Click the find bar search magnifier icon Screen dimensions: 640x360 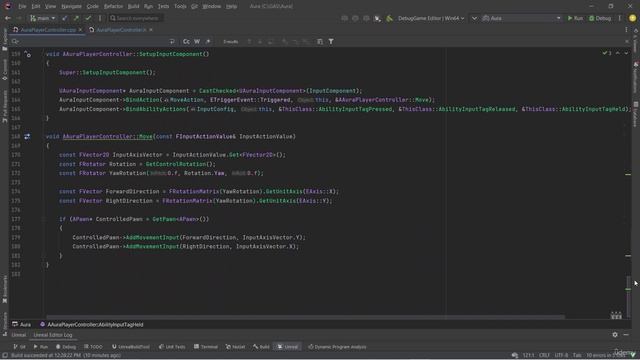click(15, 42)
